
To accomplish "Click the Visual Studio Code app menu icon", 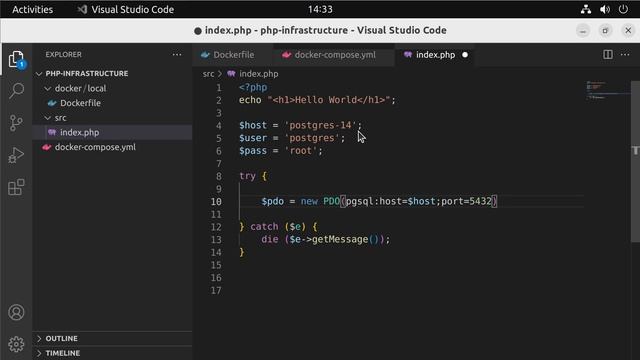I will (82, 9).
